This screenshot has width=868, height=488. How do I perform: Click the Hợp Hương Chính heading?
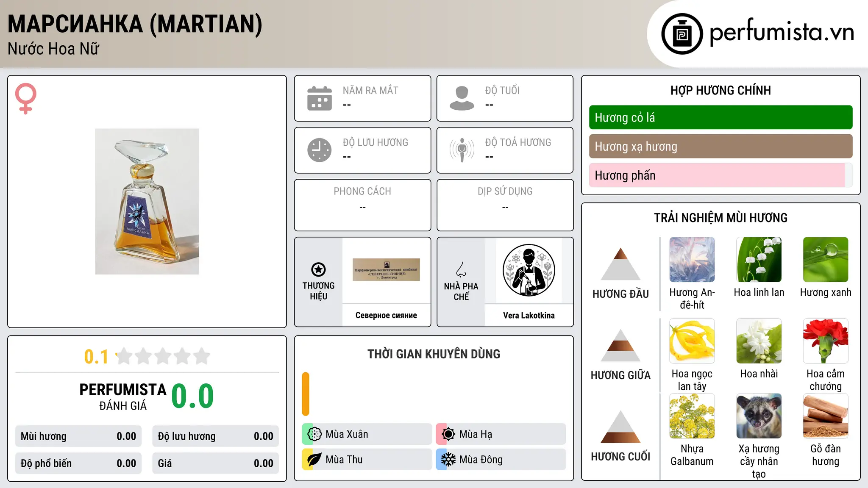tap(721, 90)
